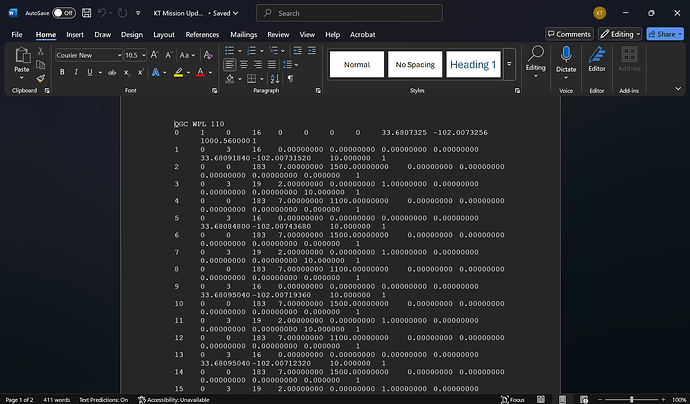The width and height of the screenshot is (690, 404).
Task: Open the Design tab
Action: pos(132,34)
